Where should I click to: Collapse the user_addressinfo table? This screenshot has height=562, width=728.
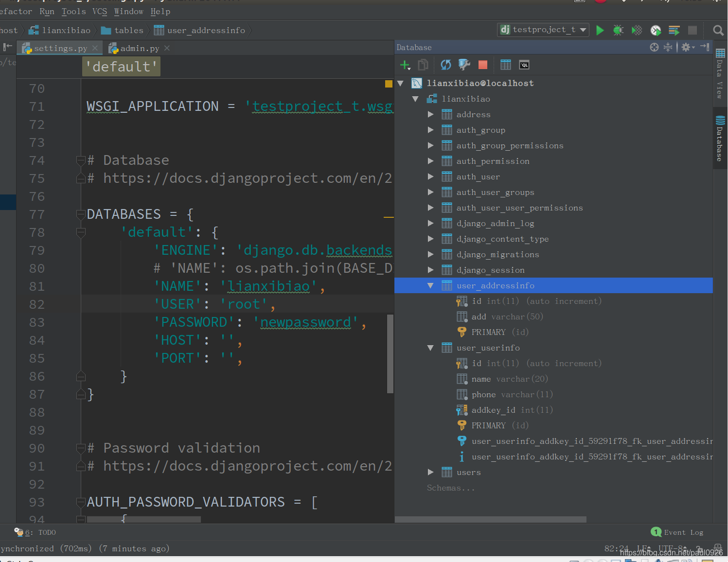[430, 285]
